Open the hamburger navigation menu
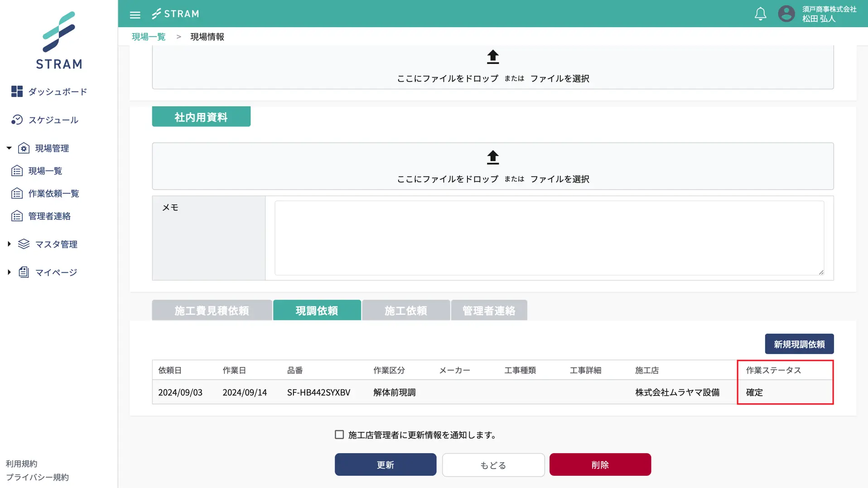 (135, 14)
